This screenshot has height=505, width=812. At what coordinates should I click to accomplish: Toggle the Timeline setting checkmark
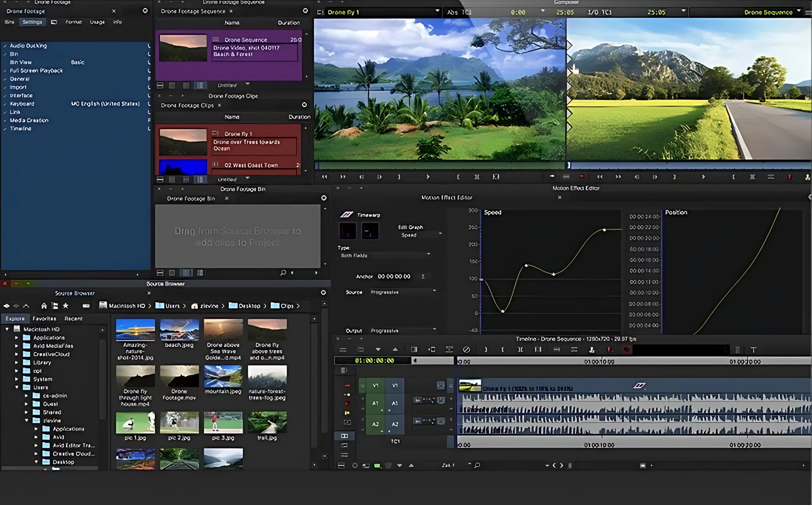(5, 128)
